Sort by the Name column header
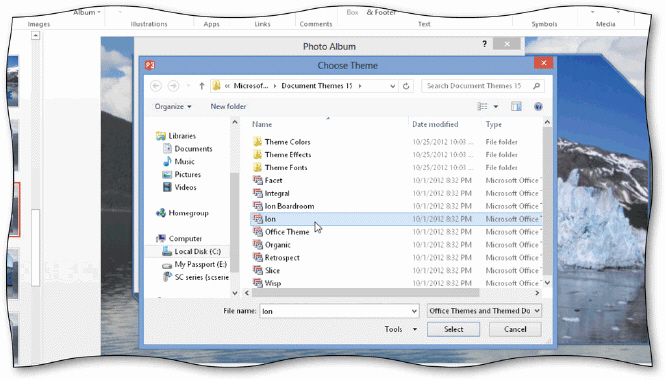Image resolution: width=665 pixels, height=380 pixels. click(x=262, y=124)
